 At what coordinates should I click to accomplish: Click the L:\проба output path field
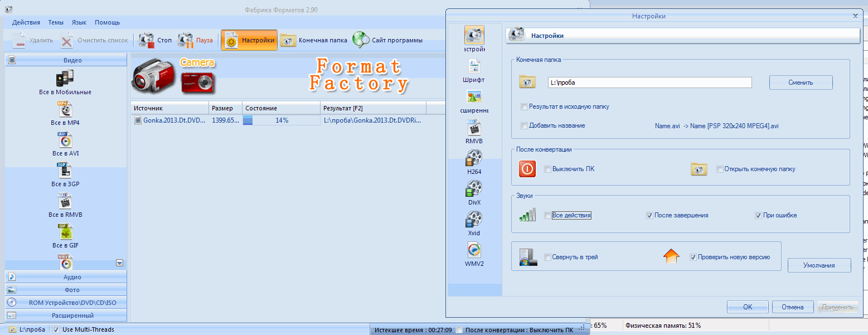click(649, 82)
